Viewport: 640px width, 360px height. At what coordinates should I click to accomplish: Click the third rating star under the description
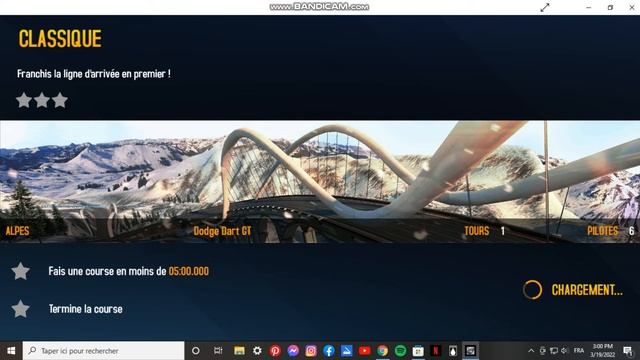tap(60, 100)
